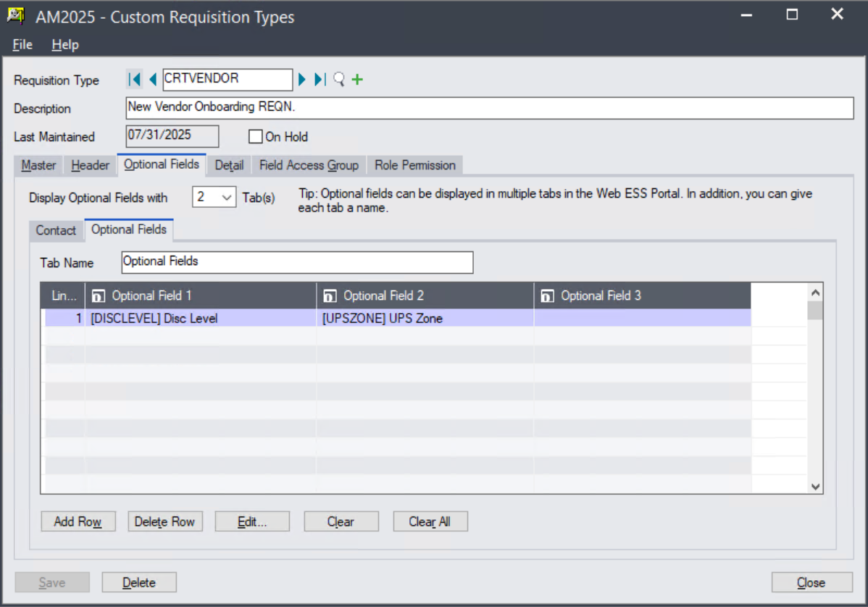Select the top-level Optional Fields tab
This screenshot has width=868, height=607.
(x=162, y=164)
